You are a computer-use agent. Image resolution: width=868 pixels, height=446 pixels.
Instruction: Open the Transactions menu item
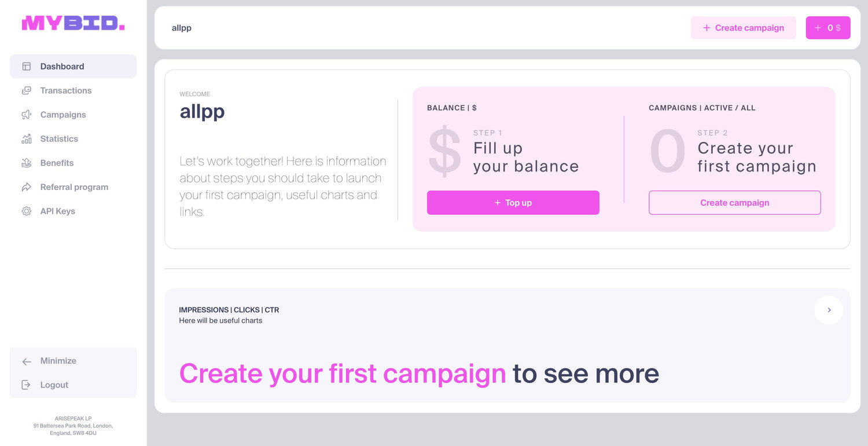click(66, 91)
